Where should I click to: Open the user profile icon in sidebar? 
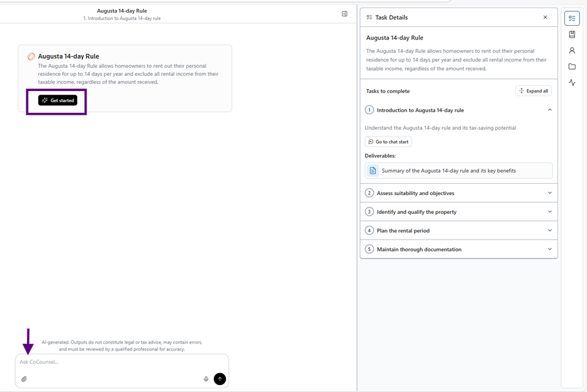click(x=572, y=51)
